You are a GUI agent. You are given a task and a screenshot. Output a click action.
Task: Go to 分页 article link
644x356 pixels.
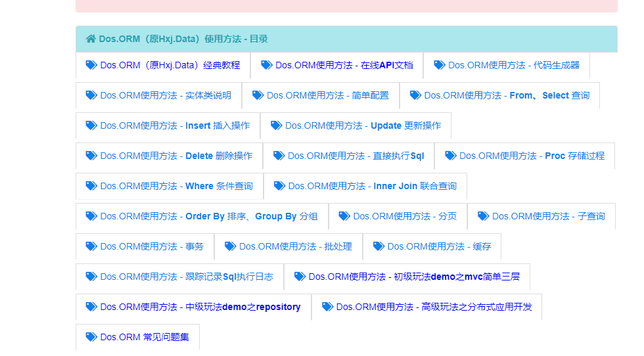point(405,216)
